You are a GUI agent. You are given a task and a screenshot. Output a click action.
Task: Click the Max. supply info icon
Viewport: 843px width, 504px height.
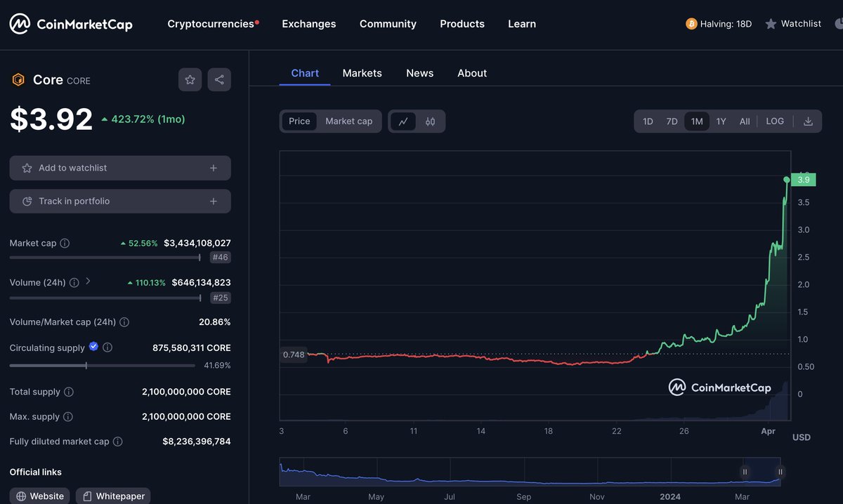point(68,417)
